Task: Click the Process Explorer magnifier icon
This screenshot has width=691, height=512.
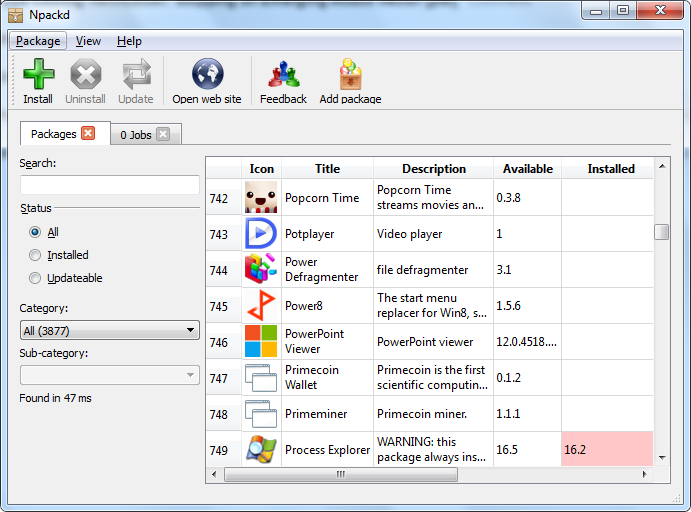Action: coord(261,449)
